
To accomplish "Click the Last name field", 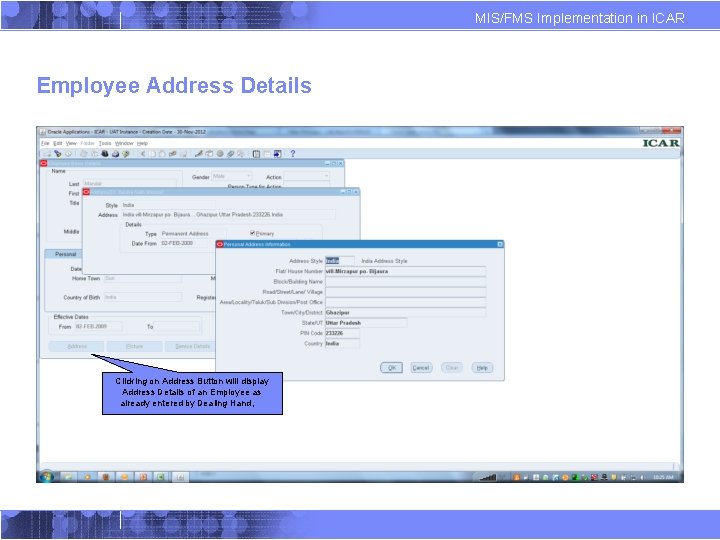I will (x=129, y=183).
